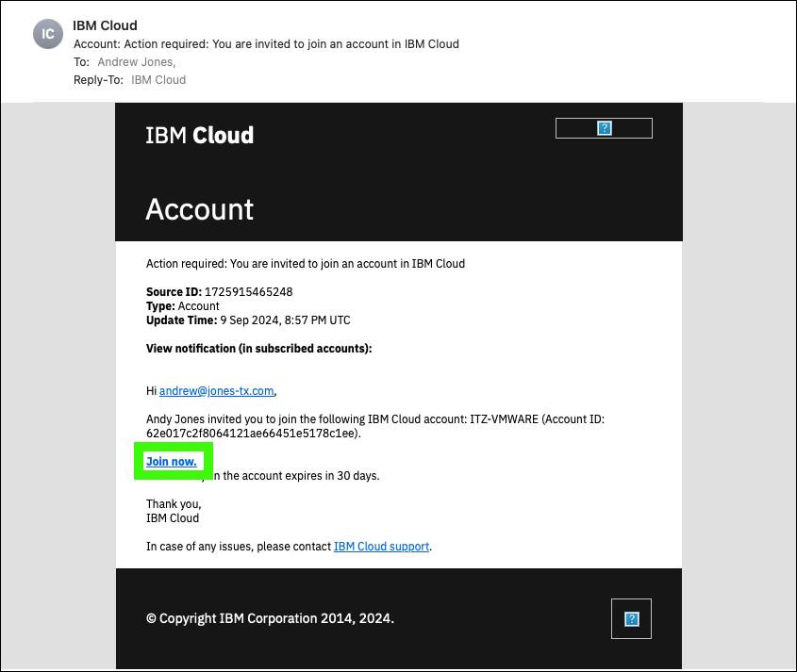Select Source ID value 1725915465248

(x=249, y=292)
